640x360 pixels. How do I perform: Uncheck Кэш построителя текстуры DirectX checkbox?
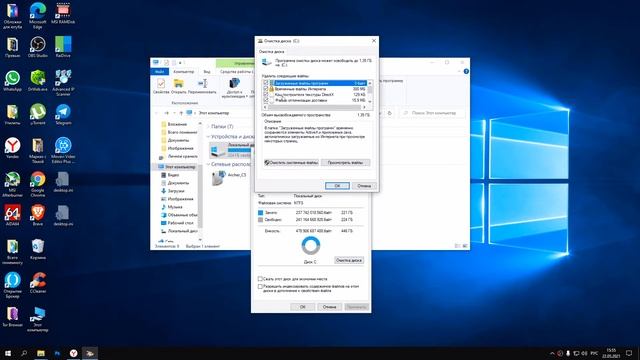266,95
